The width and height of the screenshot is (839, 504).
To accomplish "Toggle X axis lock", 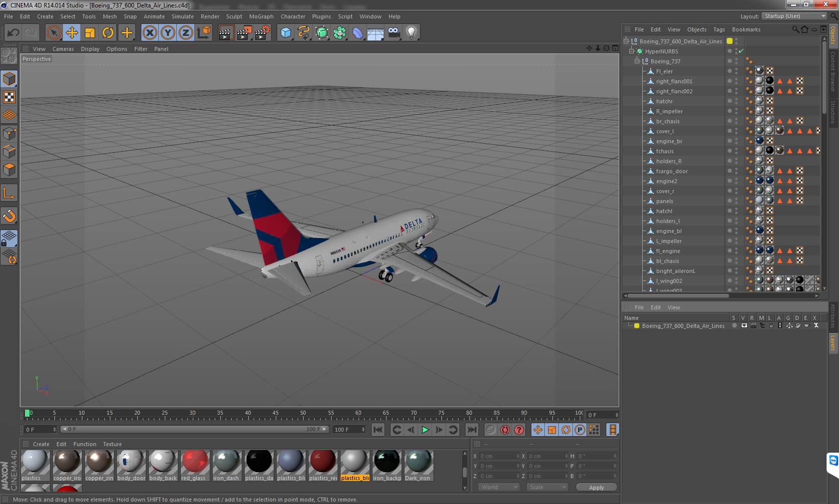I will pos(149,33).
